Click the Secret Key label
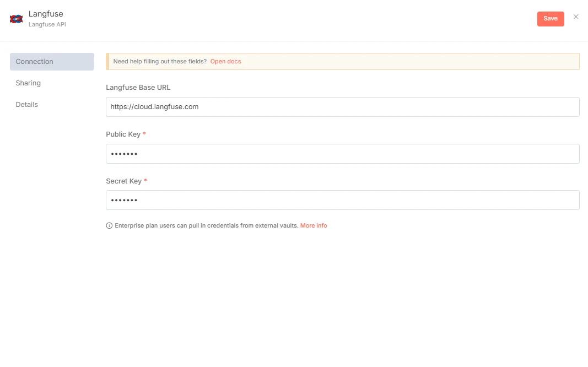This screenshot has width=588, height=367. [124, 181]
